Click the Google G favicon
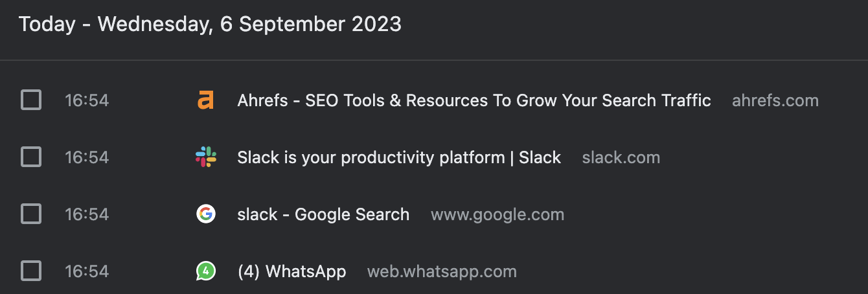The height and width of the screenshot is (294, 868). pos(206,214)
